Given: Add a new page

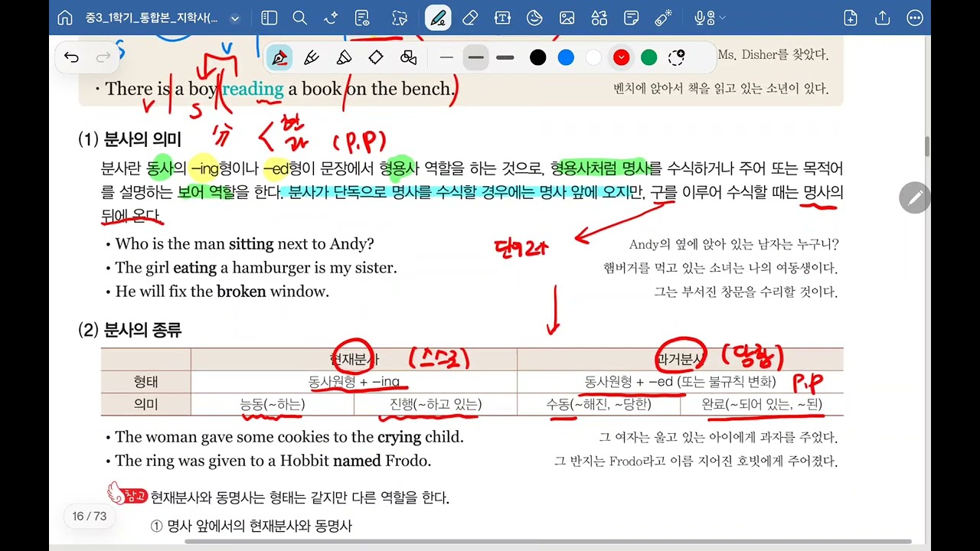Looking at the screenshot, I should 850,18.
